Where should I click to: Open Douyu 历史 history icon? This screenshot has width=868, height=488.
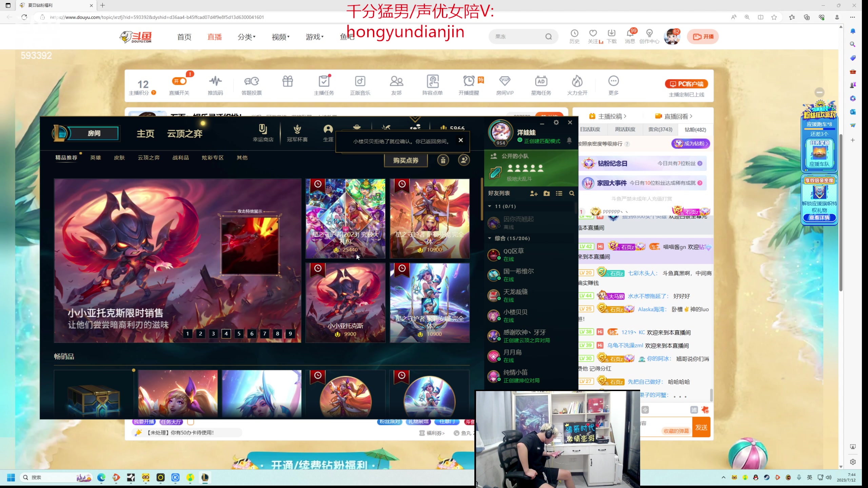pos(574,36)
